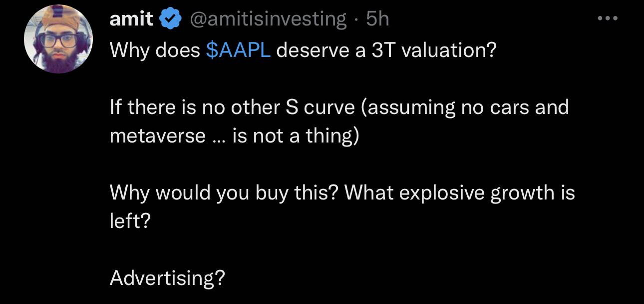This screenshot has height=304, width=644.
Task: Open the three-dot more options menu
Action: click(x=608, y=19)
